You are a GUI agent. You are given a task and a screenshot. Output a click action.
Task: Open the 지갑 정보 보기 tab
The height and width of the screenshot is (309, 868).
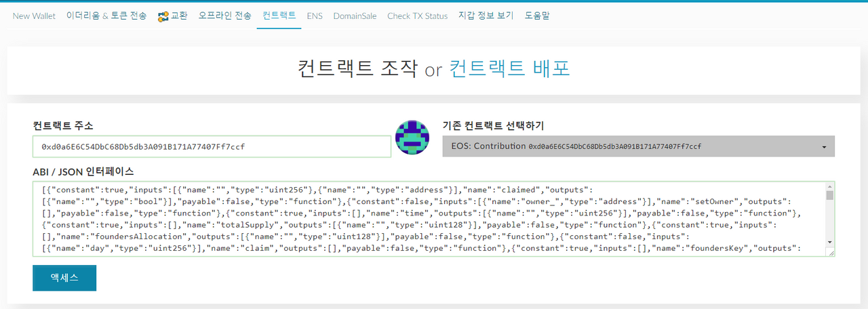pos(486,16)
